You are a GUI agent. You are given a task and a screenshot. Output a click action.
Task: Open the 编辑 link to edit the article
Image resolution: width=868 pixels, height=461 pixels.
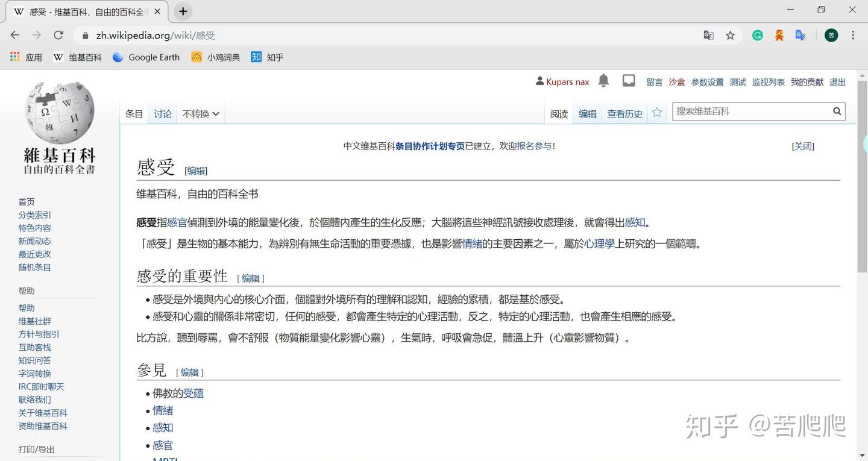coord(587,113)
